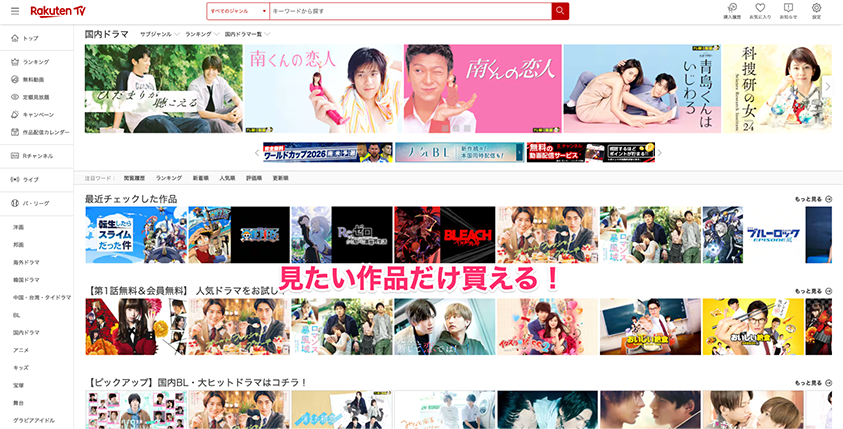Click previous arrow of small banner strip
This screenshot has width=843, height=429.
click(257, 153)
